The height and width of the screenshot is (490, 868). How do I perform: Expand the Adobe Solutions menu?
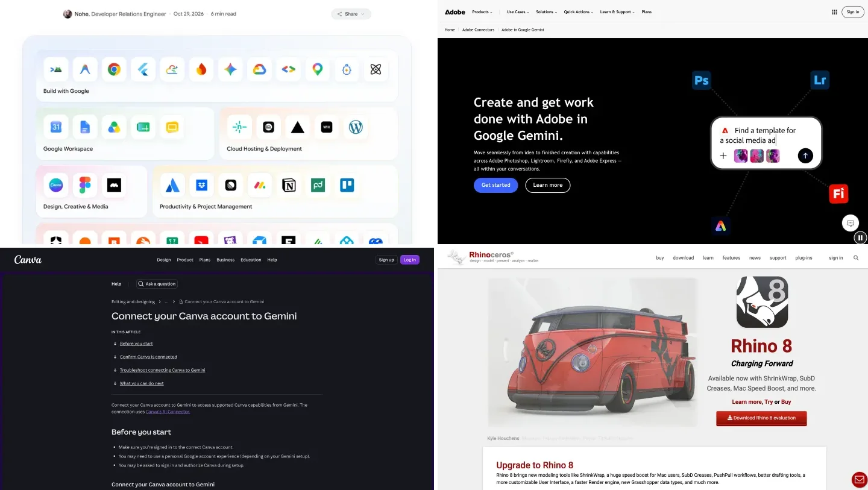click(547, 12)
